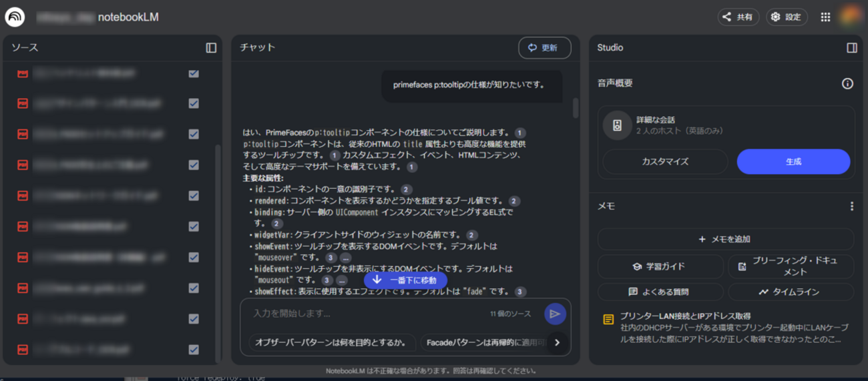The width and height of the screenshot is (868, 381).
Task: Refresh the chat with 更新
Action: tap(545, 48)
